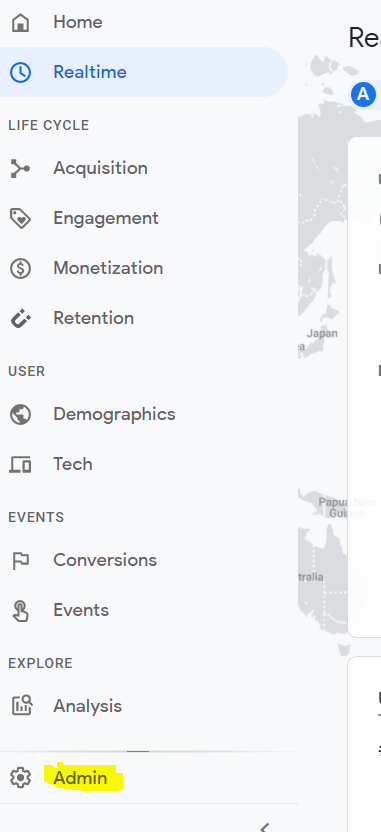Select the Retention magnet icon
Image resolution: width=381 pixels, height=832 pixels.
(20, 318)
